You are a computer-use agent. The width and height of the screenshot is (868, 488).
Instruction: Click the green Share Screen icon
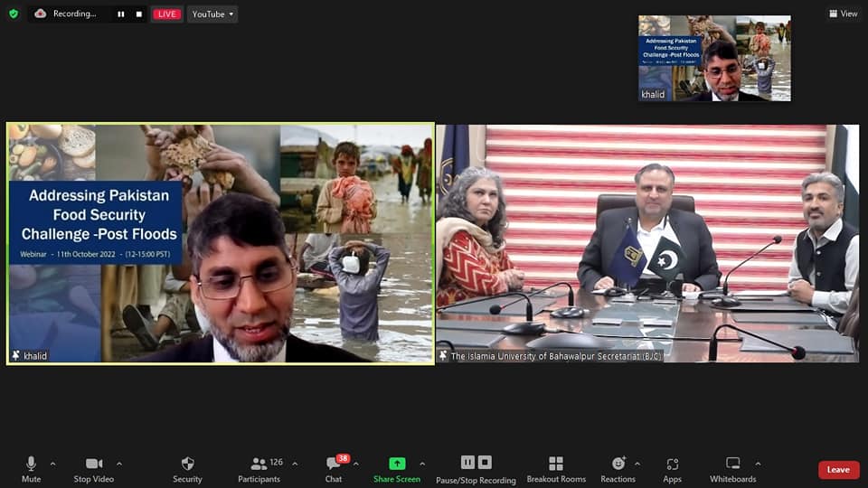(397, 465)
